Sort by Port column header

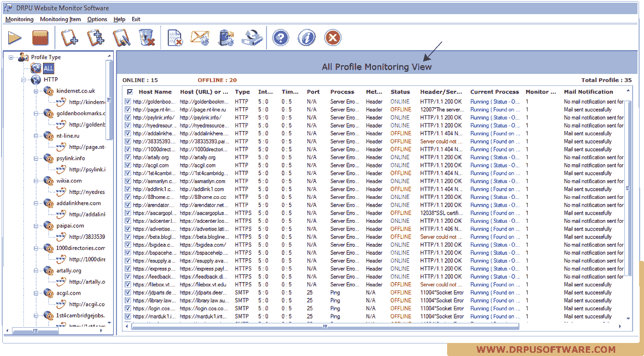pos(313,92)
